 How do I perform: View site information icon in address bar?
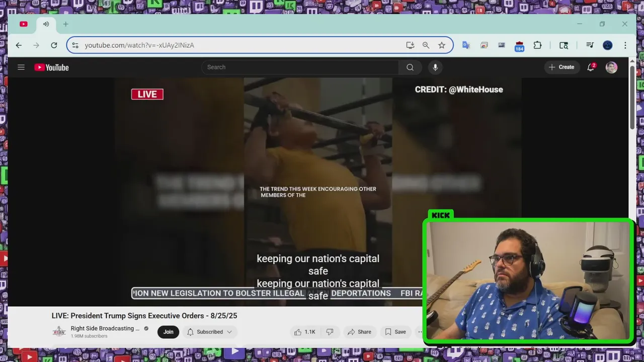pyautogui.click(x=75, y=45)
